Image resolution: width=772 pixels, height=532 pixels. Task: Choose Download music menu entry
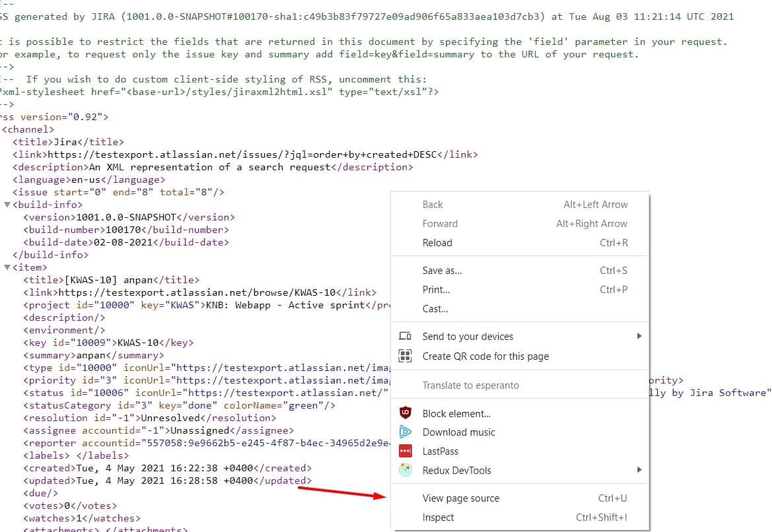520,432
